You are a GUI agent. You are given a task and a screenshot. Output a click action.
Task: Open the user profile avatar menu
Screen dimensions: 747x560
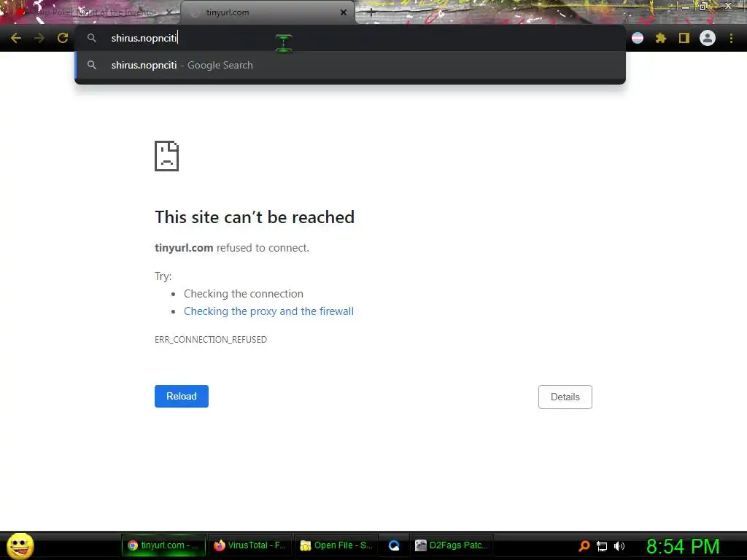click(x=708, y=38)
